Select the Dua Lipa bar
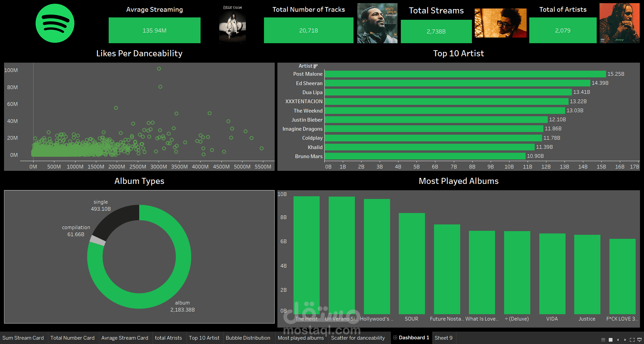Image resolution: width=644 pixels, height=344 pixels. pos(448,92)
